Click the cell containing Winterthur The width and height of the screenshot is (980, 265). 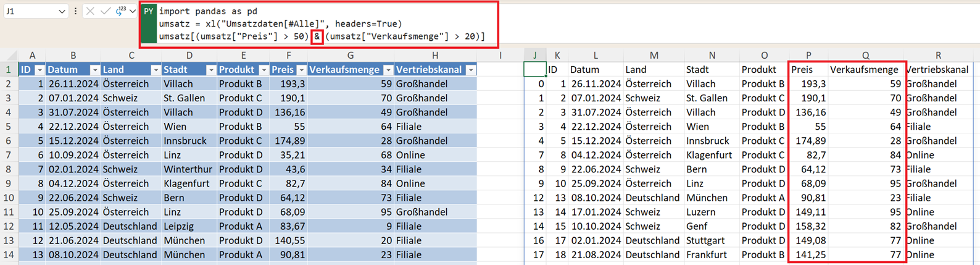pos(189,169)
